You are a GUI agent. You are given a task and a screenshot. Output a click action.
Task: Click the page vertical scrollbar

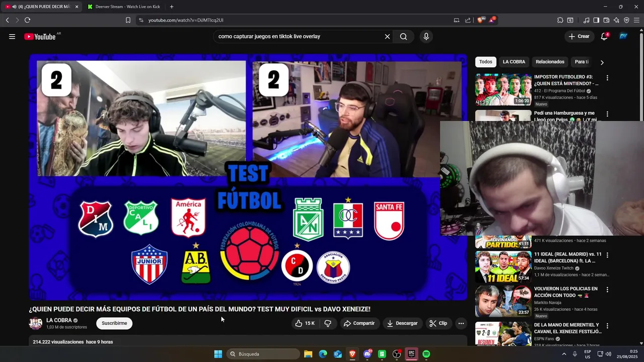click(x=641, y=186)
